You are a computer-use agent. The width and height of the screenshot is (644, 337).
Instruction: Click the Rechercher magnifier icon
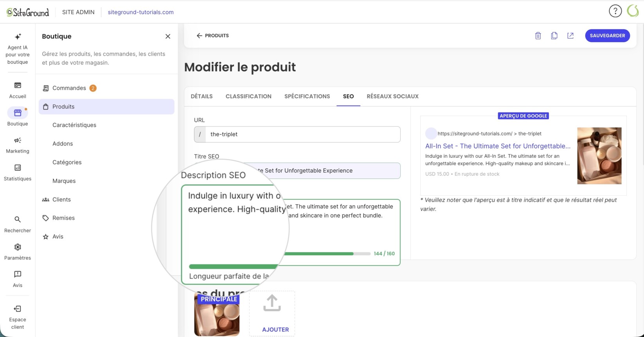18,219
